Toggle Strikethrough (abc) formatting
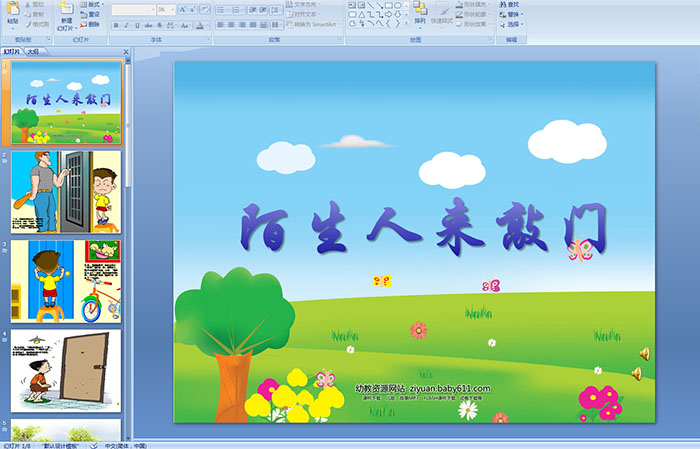 [x=148, y=25]
